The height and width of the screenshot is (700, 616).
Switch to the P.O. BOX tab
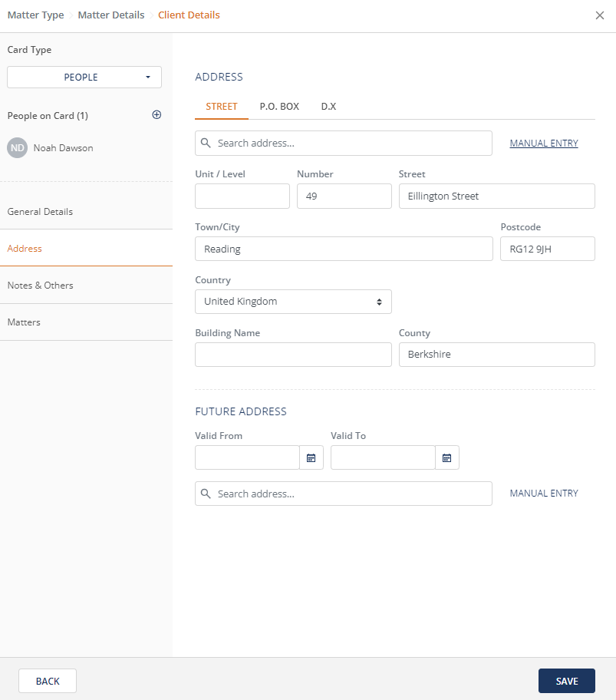(279, 107)
